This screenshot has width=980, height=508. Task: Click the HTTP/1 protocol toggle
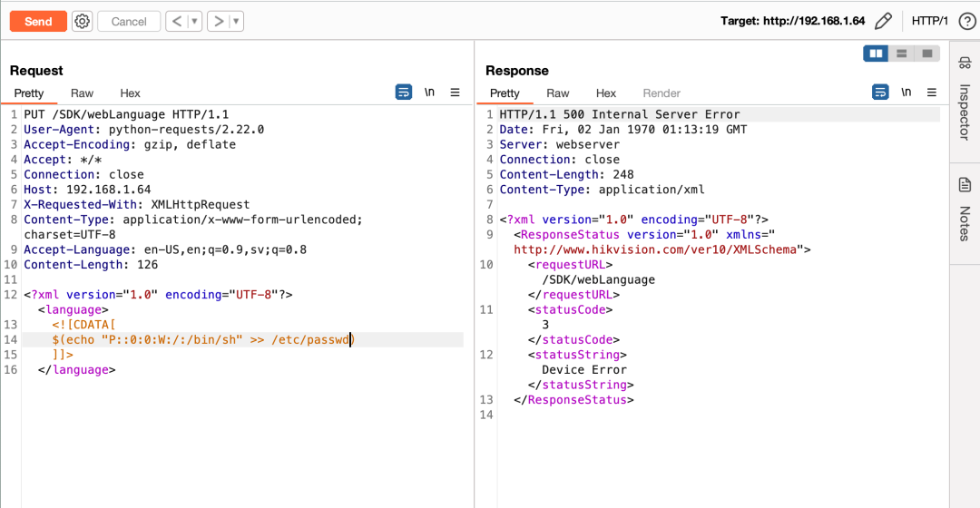coord(929,21)
